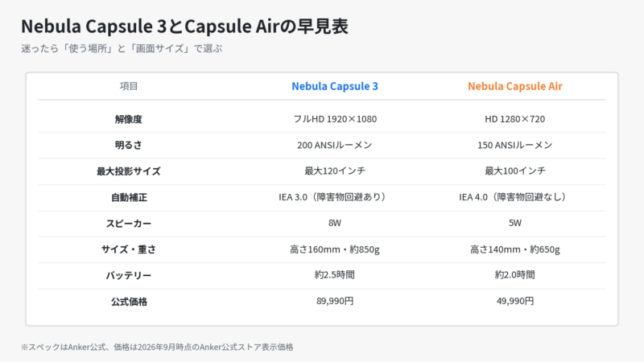Select the orange 'Nebula Capsule Air' column header
Screen dimensions: 644x362
coord(515,86)
